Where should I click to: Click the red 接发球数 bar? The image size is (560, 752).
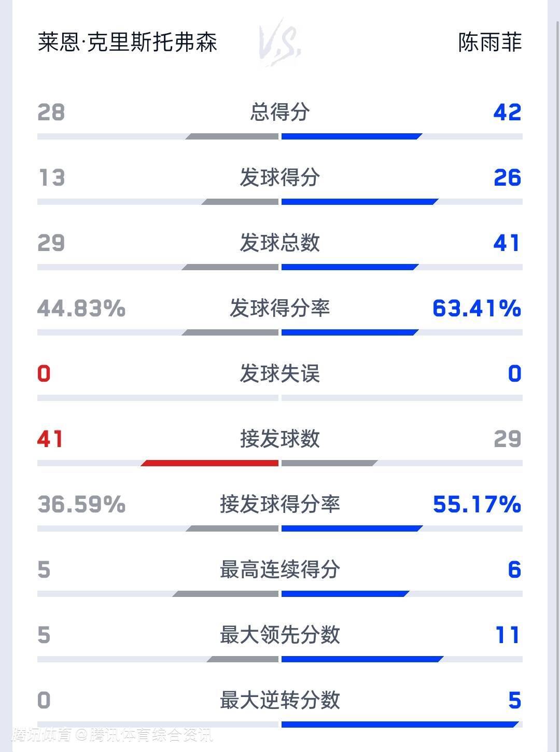tap(210, 463)
